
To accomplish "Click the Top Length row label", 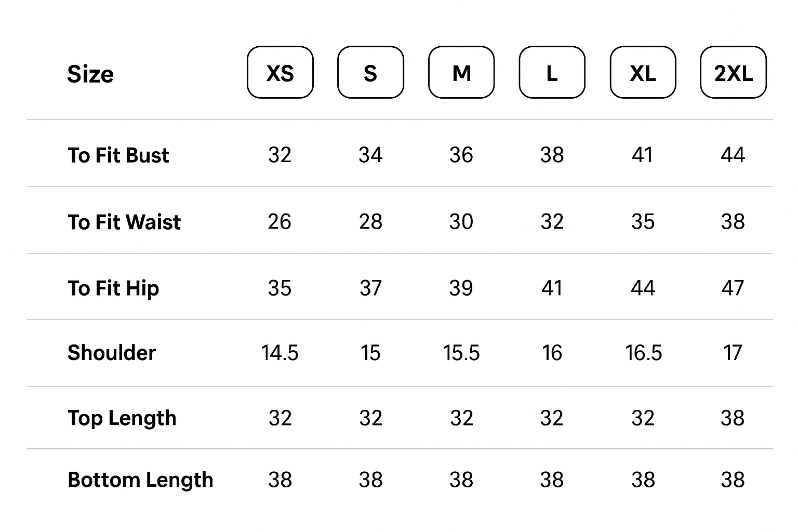I will click(122, 418).
